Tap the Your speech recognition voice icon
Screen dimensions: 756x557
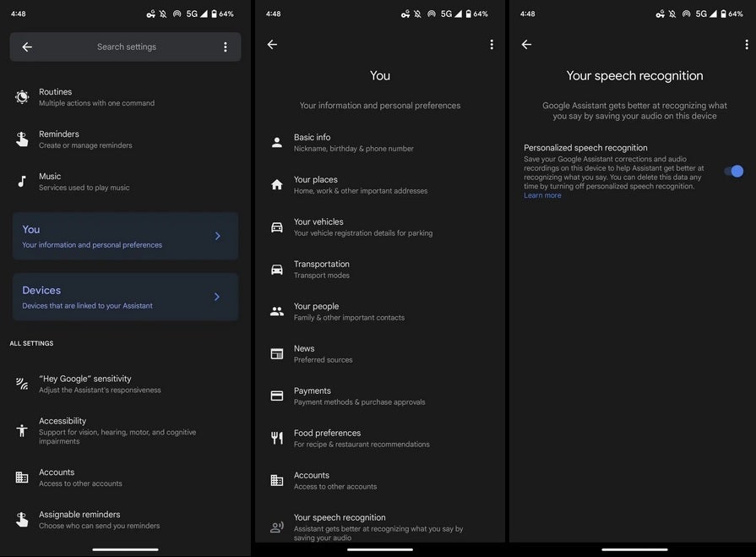click(277, 527)
